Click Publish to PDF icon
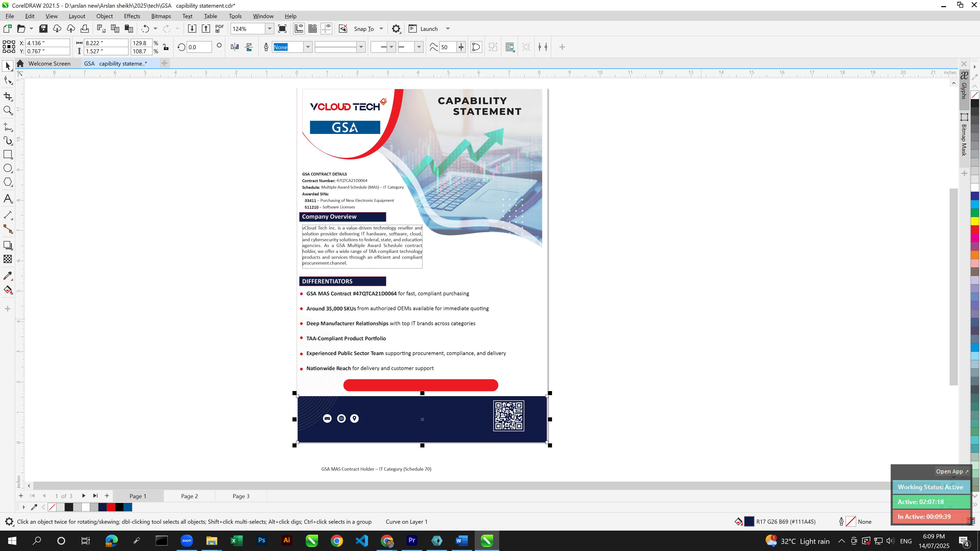The image size is (980, 551). [x=219, y=29]
